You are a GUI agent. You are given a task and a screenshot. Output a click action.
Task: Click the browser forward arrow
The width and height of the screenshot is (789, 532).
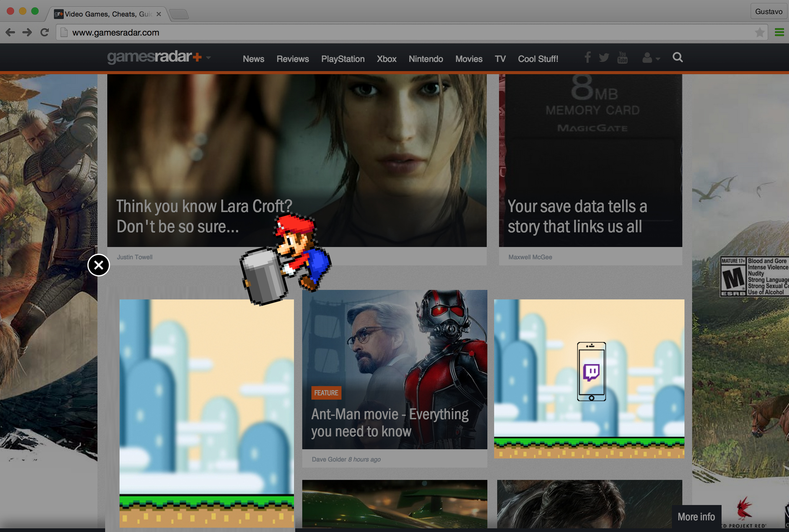click(x=27, y=33)
